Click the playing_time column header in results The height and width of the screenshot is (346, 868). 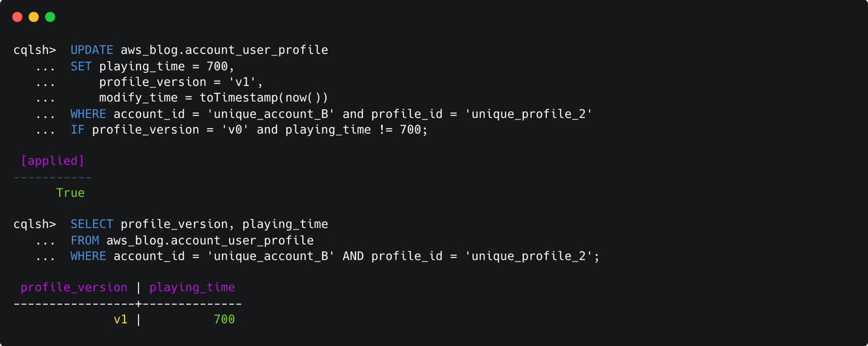(192, 288)
